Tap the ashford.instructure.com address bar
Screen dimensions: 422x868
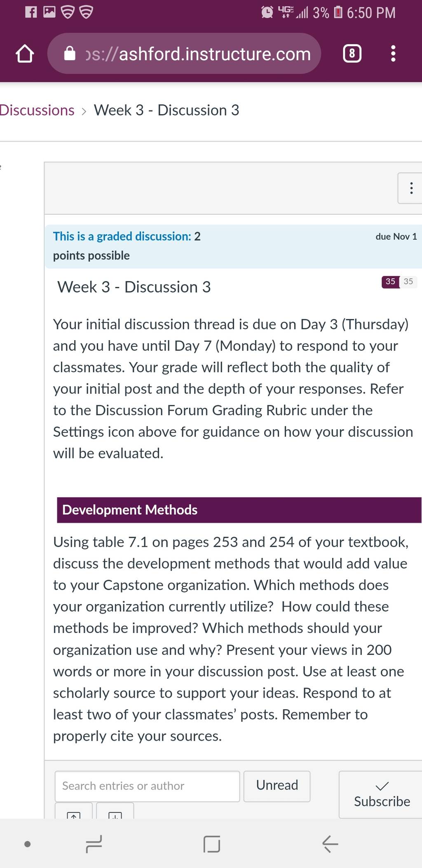(x=184, y=54)
